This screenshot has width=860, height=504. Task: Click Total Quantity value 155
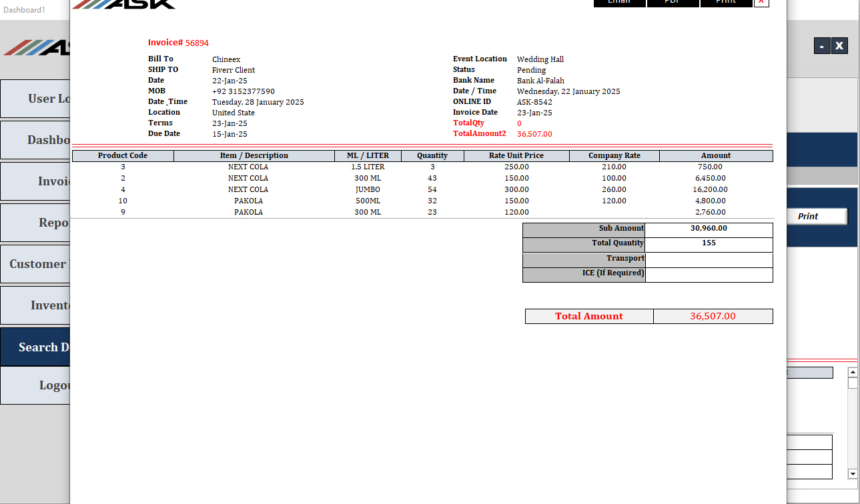(709, 245)
